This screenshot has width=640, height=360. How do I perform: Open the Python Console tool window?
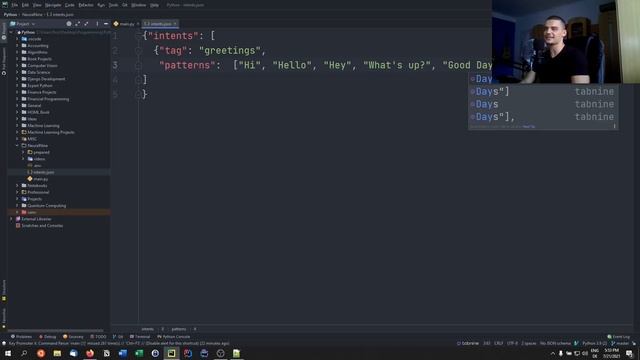click(174, 337)
